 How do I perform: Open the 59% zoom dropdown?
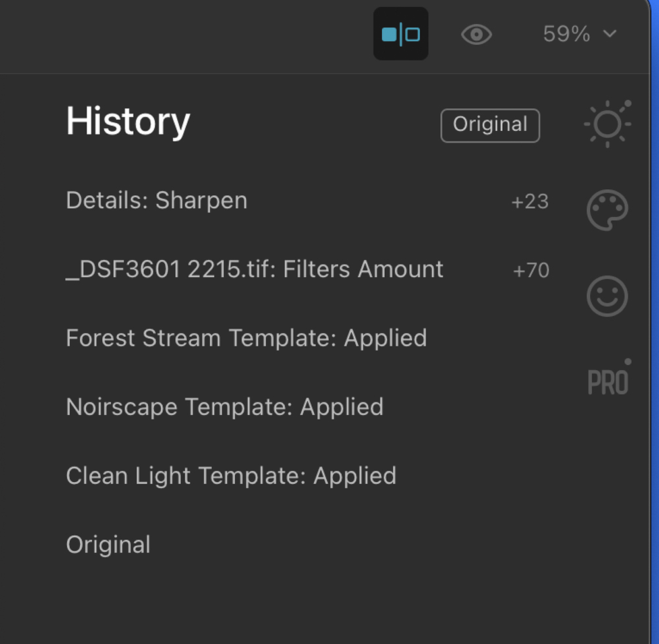click(579, 34)
